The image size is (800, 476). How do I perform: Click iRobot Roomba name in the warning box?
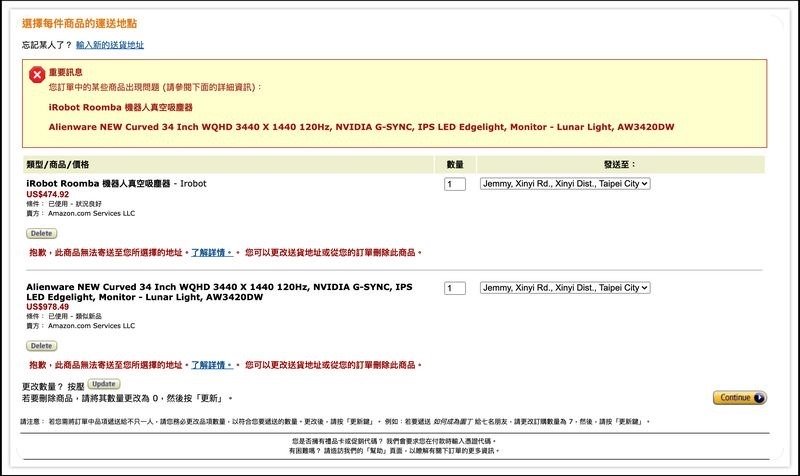[x=120, y=107]
